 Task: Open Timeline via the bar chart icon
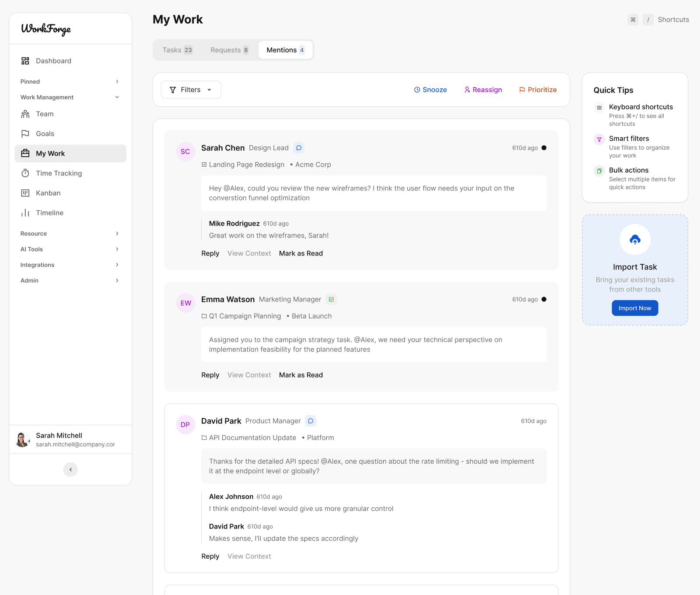tap(26, 213)
